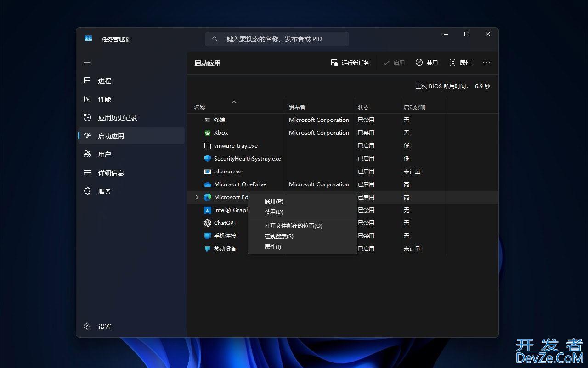Click the ChatGPT logo icon
Viewport: 588px width, 368px height.
[x=208, y=223]
